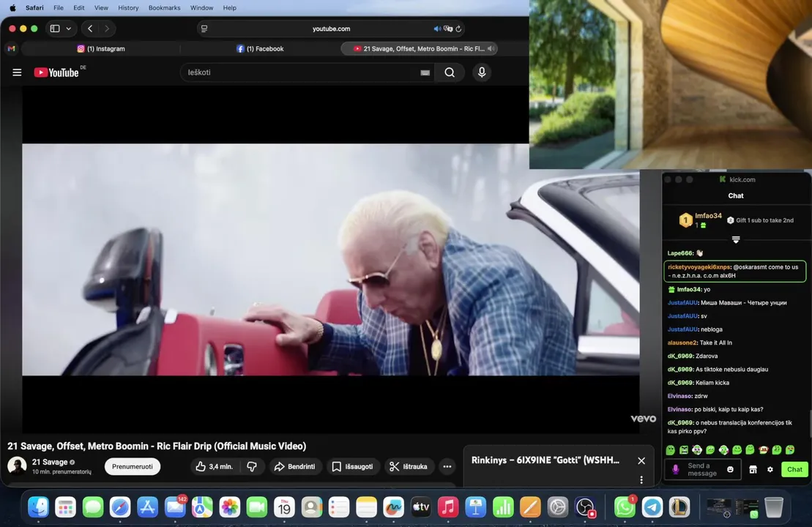Open the History menu
The width and height of the screenshot is (812, 527).
click(128, 8)
